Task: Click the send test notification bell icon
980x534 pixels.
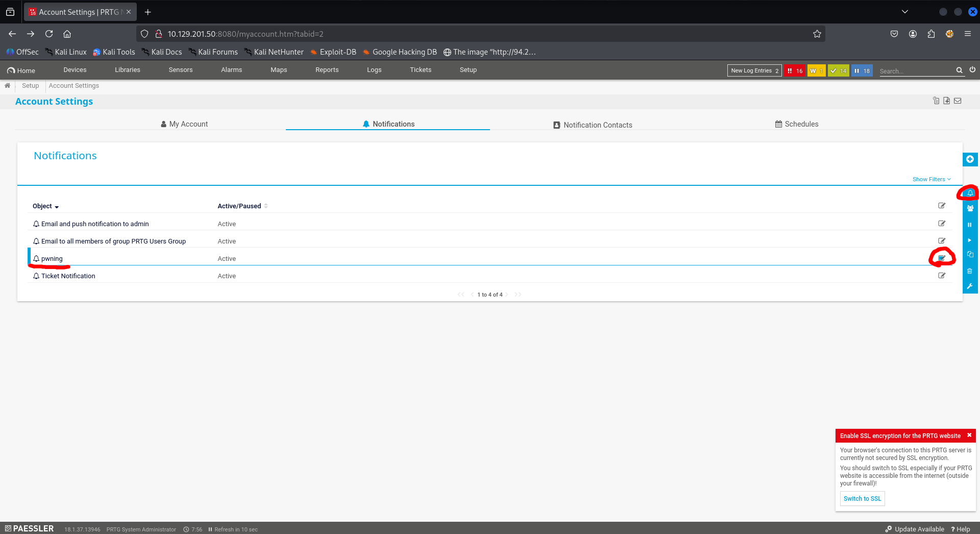Action: click(970, 193)
